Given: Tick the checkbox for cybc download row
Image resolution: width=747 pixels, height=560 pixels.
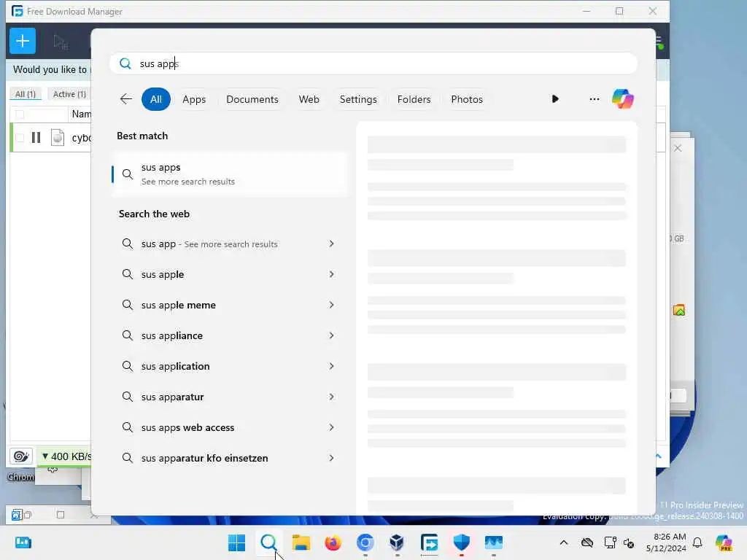Looking at the screenshot, I should tap(20, 138).
